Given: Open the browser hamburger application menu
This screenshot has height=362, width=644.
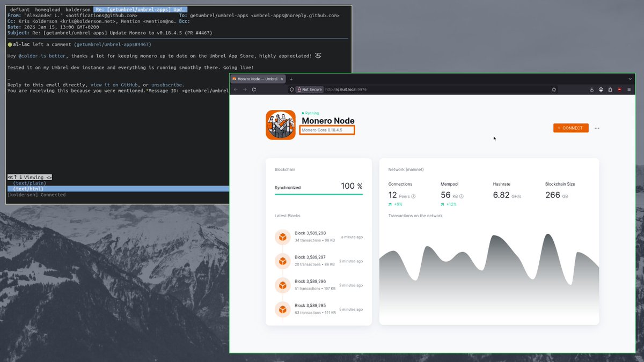Looking at the screenshot, I should coord(629,90).
